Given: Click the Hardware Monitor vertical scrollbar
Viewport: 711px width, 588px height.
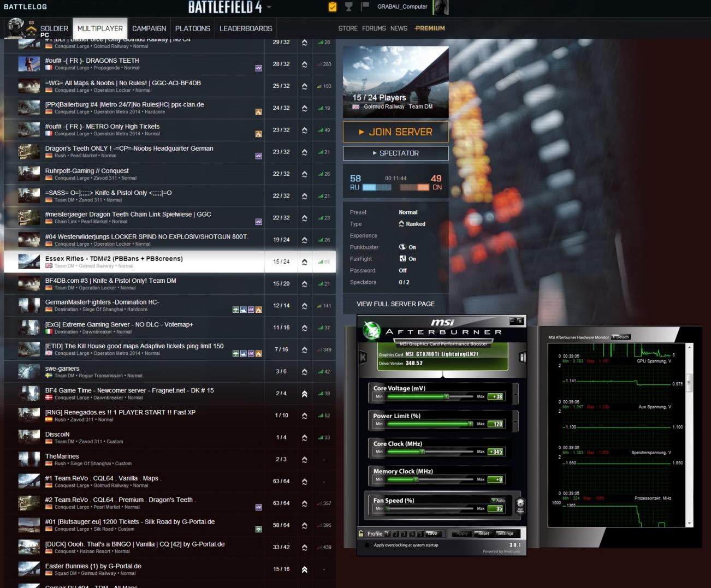Looking at the screenshot, I should 689,435.
